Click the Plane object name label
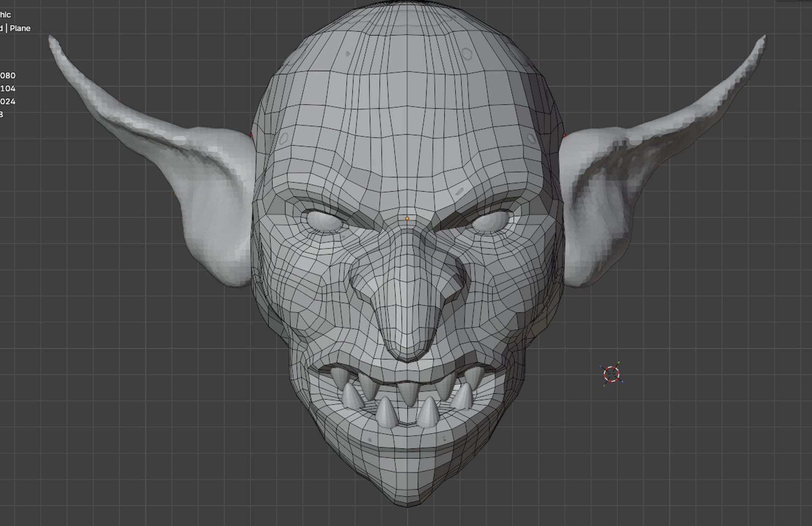This screenshot has width=812, height=526. pyautogui.click(x=20, y=28)
